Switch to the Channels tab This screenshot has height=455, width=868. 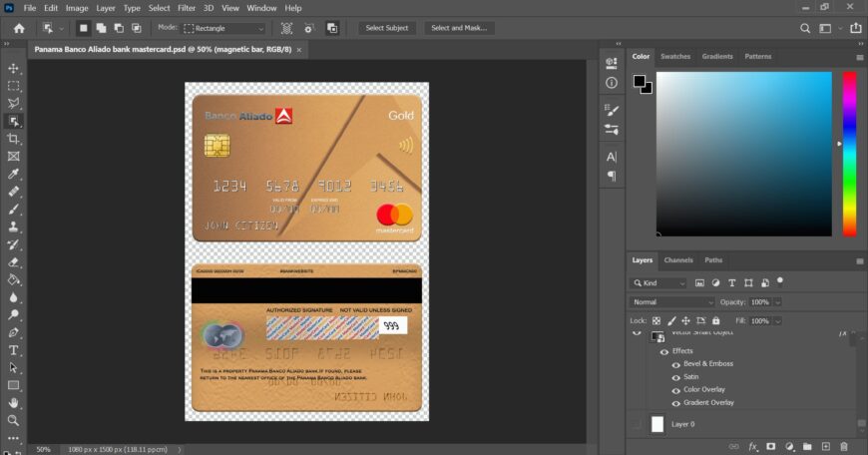coord(678,260)
